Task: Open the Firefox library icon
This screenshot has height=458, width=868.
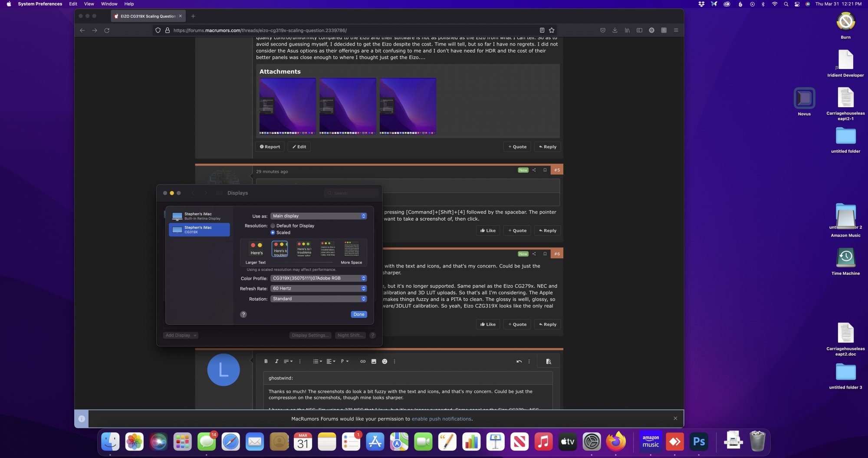Action: pyautogui.click(x=627, y=30)
